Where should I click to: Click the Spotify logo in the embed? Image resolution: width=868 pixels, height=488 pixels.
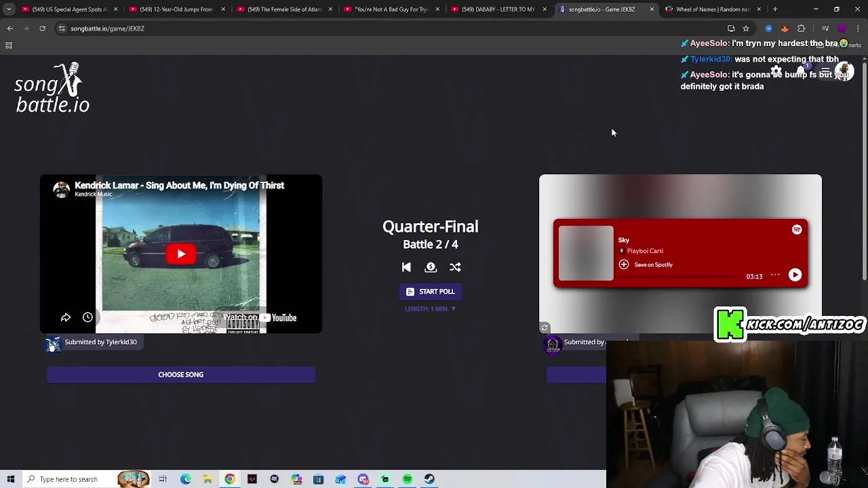[x=797, y=230]
